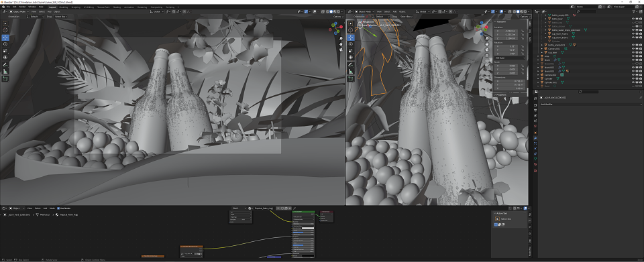Pick the Annotate tool in left viewport
The height and width of the screenshot is (262, 644).
pyautogui.click(x=5, y=64)
